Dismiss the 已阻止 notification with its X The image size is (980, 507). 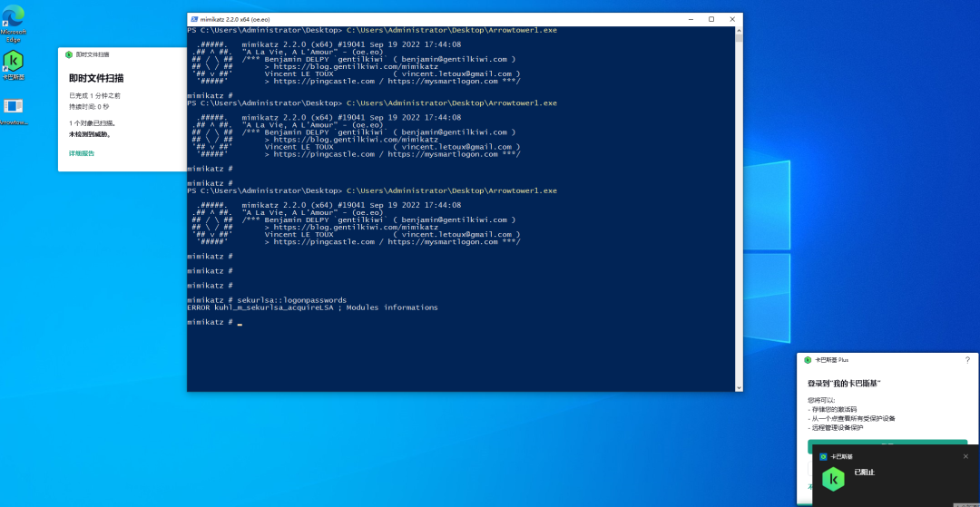(x=965, y=456)
